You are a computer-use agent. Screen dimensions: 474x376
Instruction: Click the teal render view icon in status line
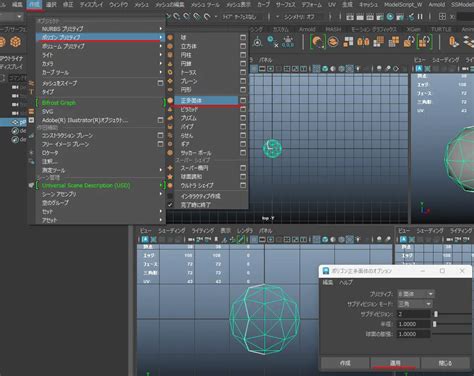tap(390, 16)
